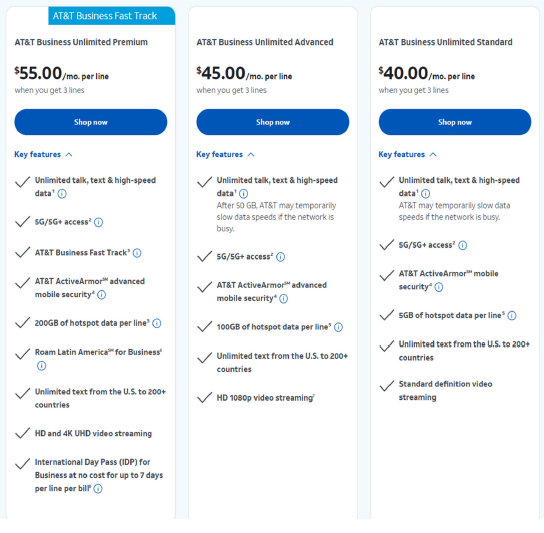Collapse Key features under Unlimited Advanced
This screenshot has width=544, height=533.
click(x=226, y=154)
